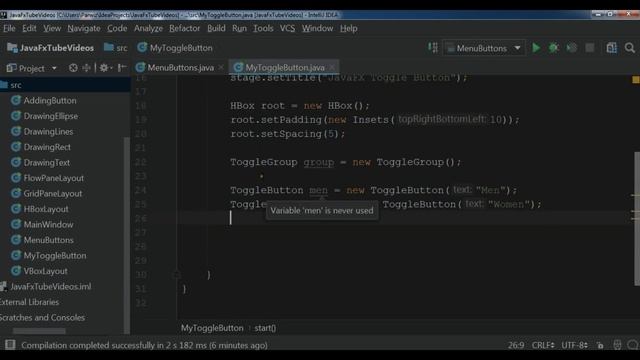Click MyToggleButton in navigation bar
Image resolution: width=640 pixels, height=360 pixels.
(175, 48)
